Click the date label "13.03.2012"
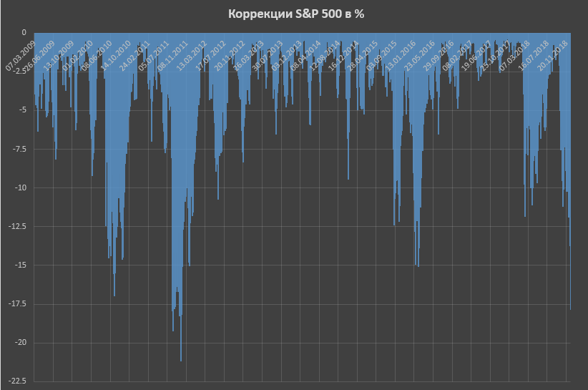 [192, 56]
